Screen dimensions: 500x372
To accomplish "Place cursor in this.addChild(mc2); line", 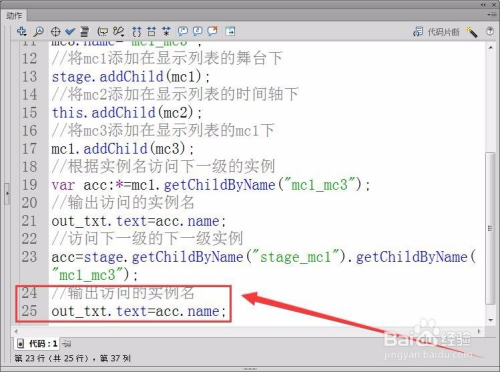I will [x=127, y=113].
